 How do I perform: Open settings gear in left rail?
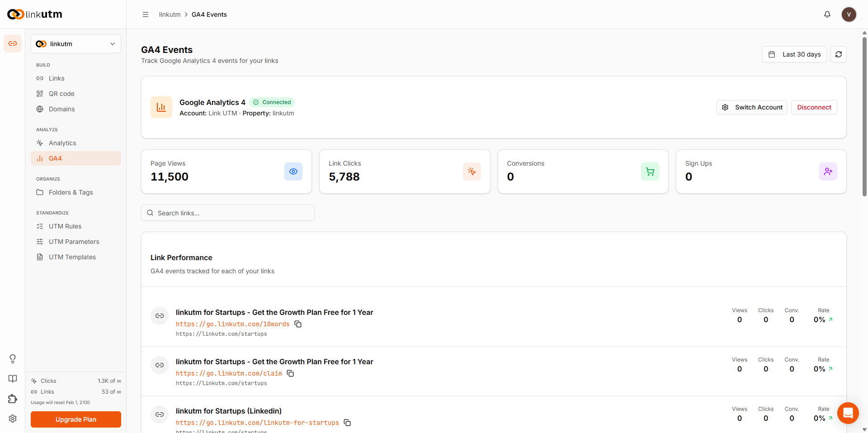[x=13, y=419]
